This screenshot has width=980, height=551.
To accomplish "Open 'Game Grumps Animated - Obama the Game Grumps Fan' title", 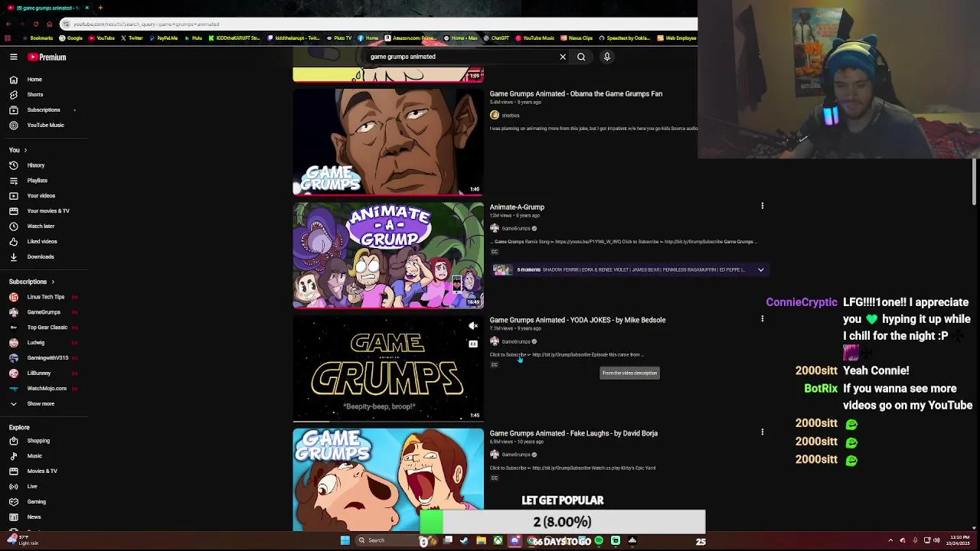I will pos(576,94).
